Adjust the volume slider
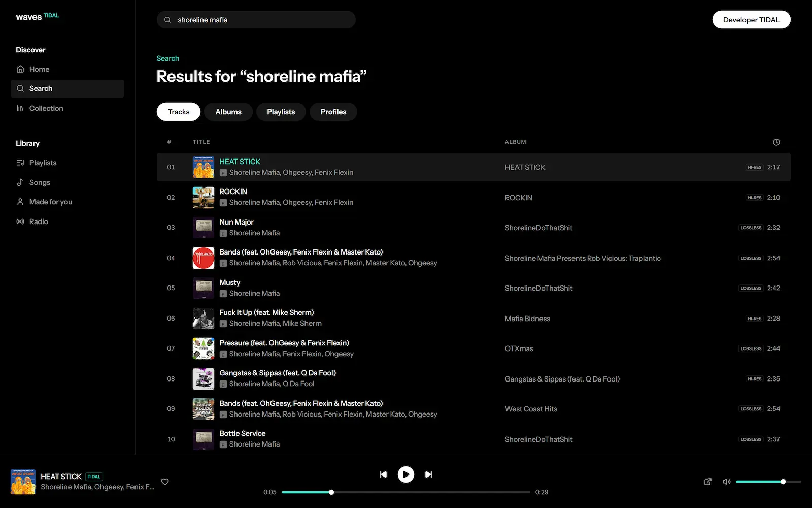 768,482
